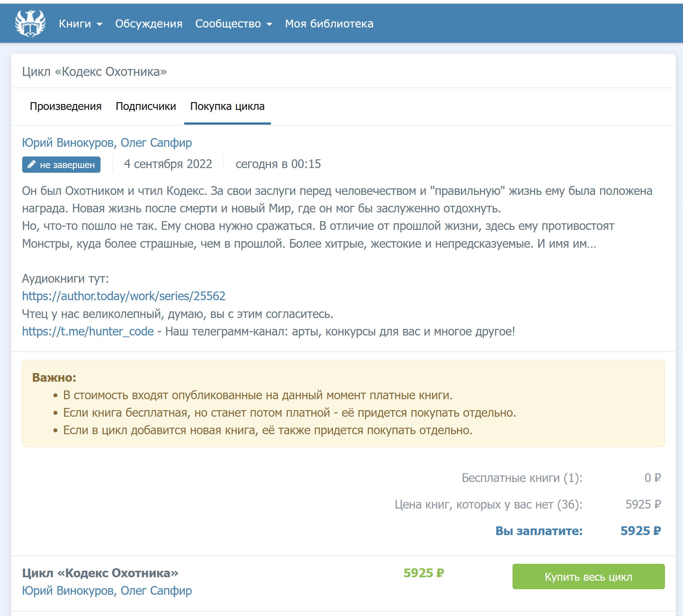The height and width of the screenshot is (616, 683).
Task: Click the pencil icon in status badge
Action: point(32,165)
